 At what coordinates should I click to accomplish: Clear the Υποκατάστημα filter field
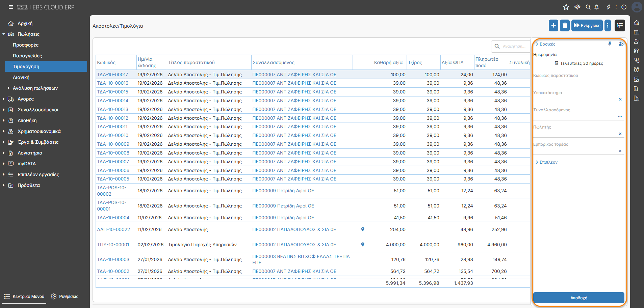pyautogui.click(x=620, y=100)
